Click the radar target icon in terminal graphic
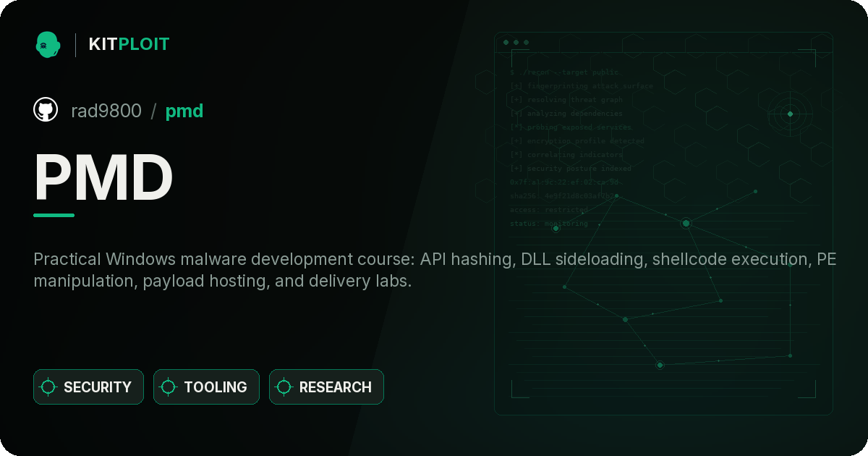This screenshot has height=456, width=868. tap(790, 114)
